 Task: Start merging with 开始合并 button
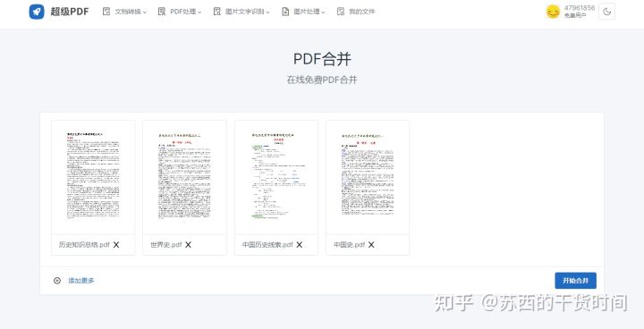coord(575,281)
